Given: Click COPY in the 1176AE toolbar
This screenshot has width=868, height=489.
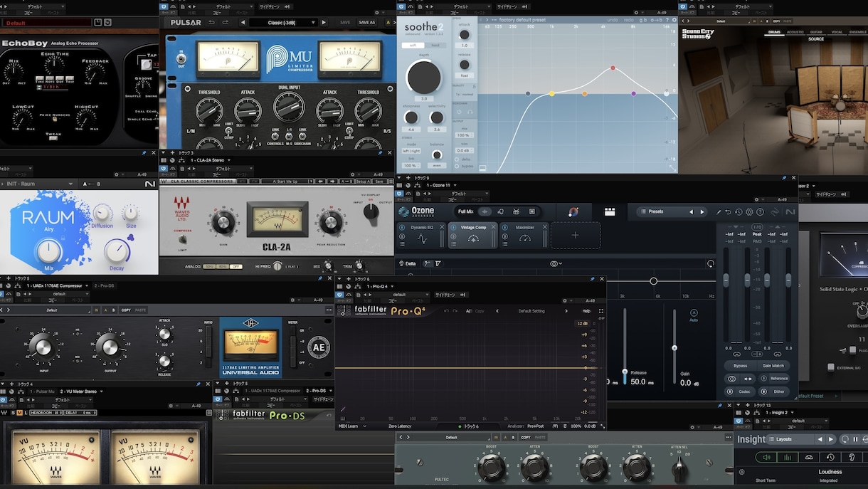Looking at the screenshot, I should 126,310.
